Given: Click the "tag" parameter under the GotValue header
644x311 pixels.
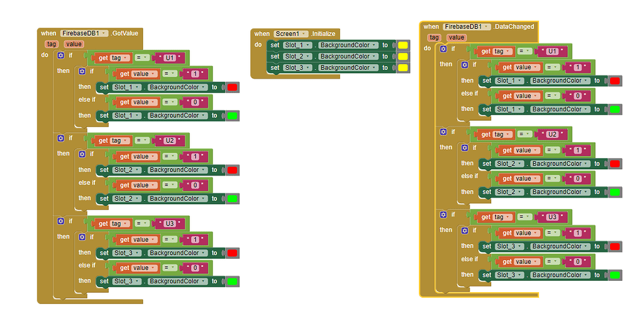Looking at the screenshot, I should pyautogui.click(x=51, y=44).
